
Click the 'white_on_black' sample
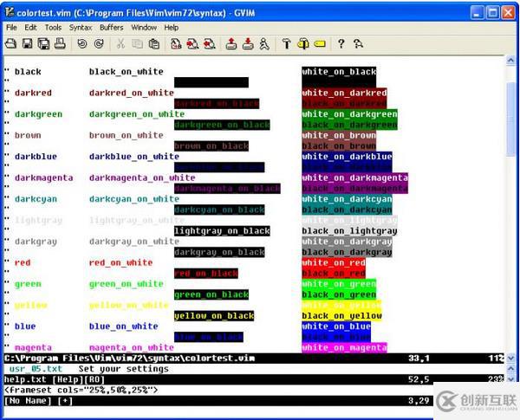(x=339, y=72)
